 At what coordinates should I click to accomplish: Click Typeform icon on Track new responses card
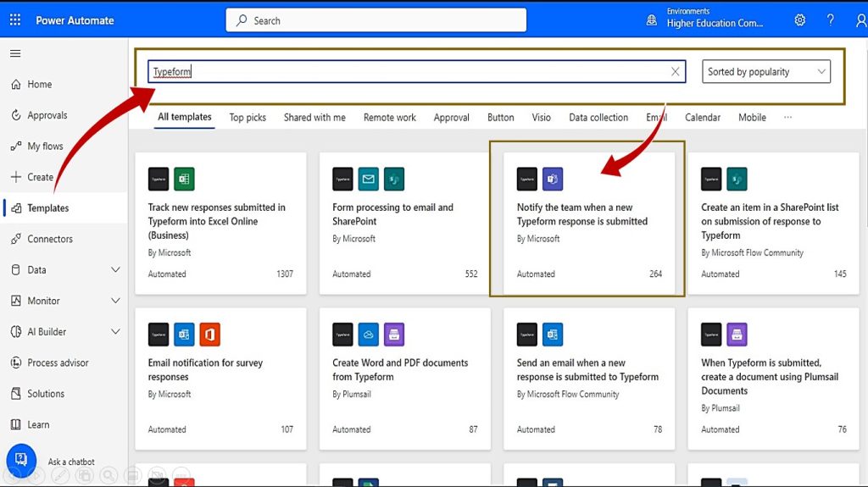tap(159, 179)
